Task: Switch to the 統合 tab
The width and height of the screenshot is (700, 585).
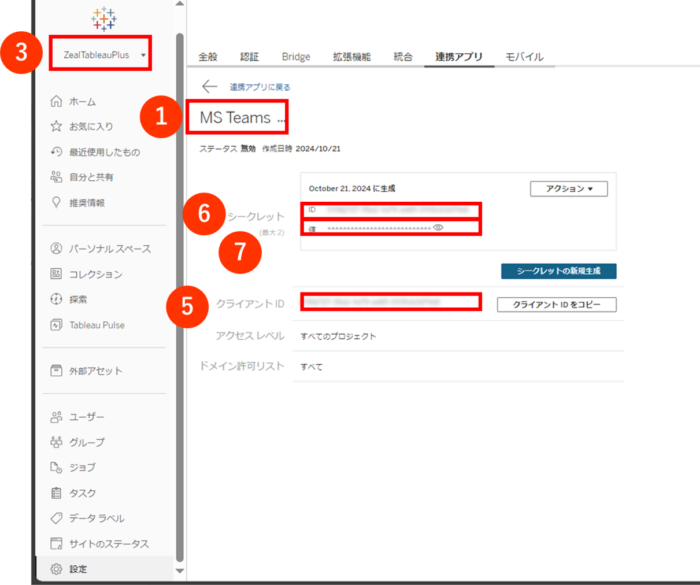Action: pyautogui.click(x=403, y=57)
